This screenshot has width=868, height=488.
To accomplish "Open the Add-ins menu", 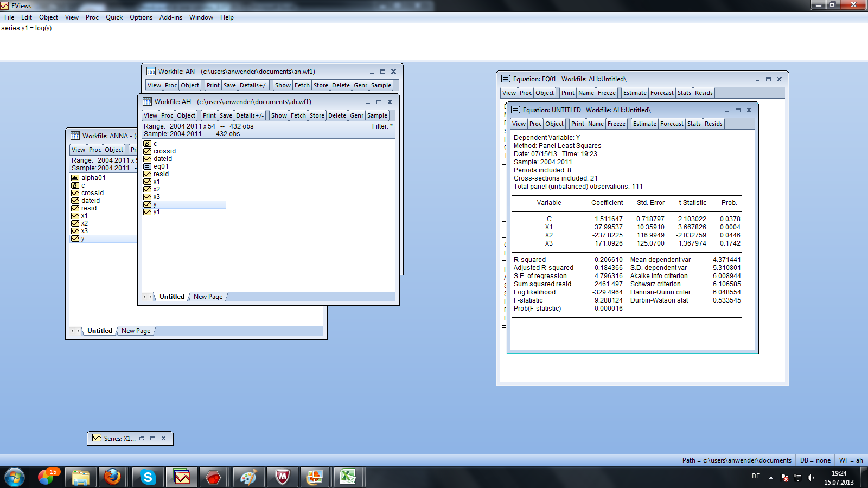I will pyautogui.click(x=171, y=17).
